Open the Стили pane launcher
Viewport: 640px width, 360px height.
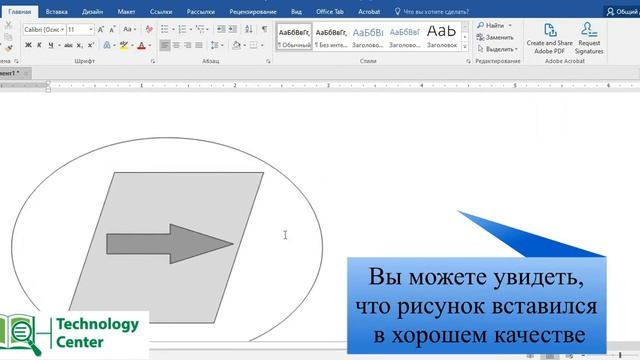click(468, 61)
